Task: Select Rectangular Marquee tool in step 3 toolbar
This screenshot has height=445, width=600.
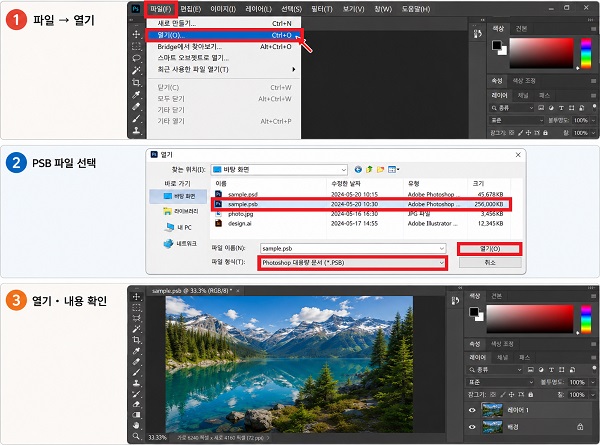Action: 136,307
